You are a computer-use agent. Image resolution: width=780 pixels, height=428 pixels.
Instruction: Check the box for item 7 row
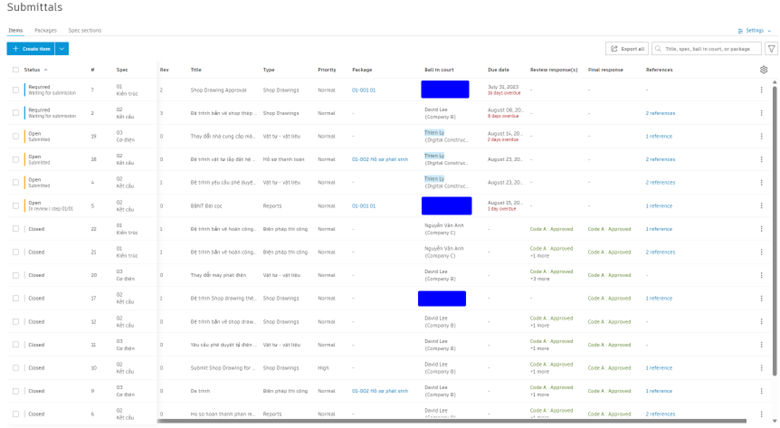pos(15,90)
